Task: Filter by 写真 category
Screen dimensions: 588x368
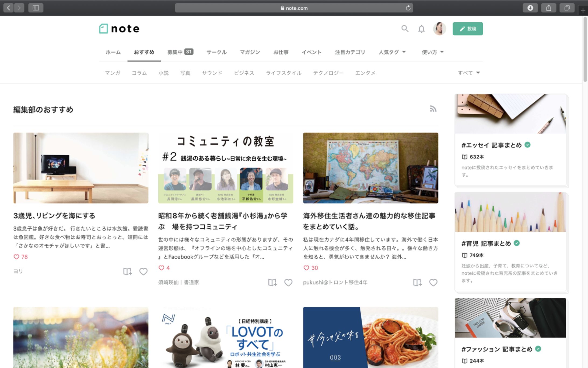Action: [185, 73]
